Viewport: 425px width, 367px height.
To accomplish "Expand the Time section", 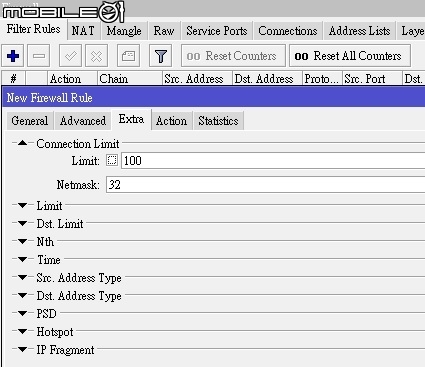I will (22, 259).
